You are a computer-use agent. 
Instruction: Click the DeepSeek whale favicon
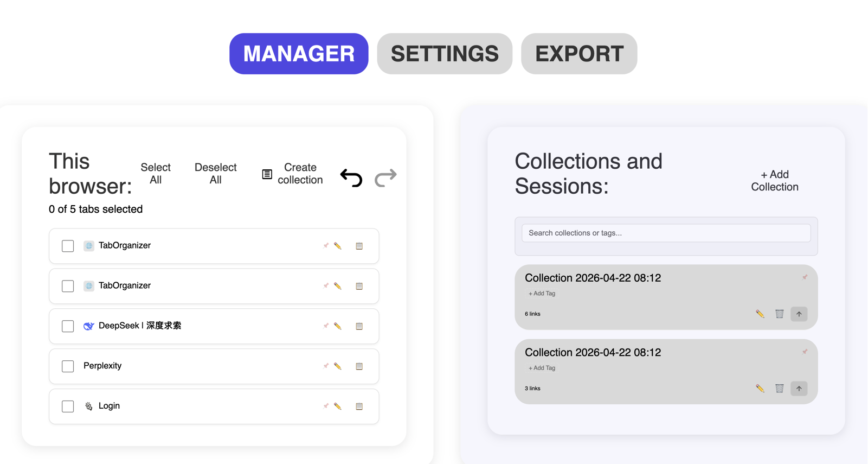pos(89,326)
